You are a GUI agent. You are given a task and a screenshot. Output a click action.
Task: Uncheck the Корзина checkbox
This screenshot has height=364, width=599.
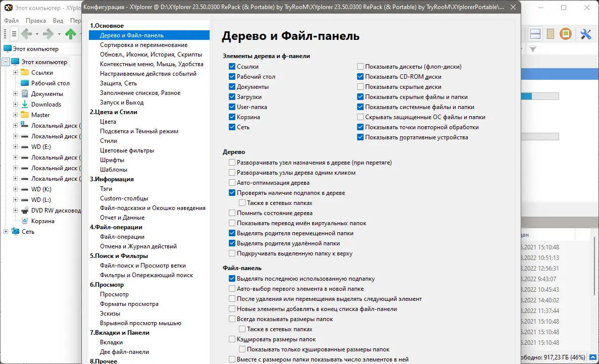point(232,117)
